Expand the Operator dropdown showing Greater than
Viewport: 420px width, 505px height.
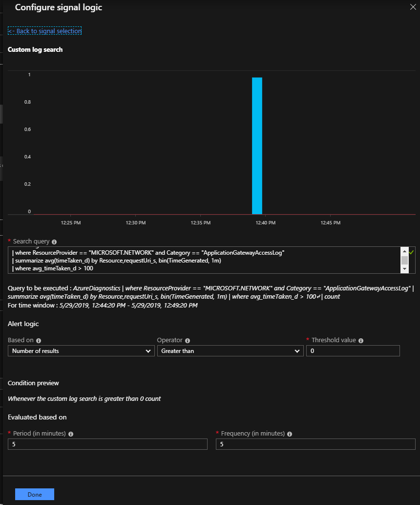click(230, 351)
